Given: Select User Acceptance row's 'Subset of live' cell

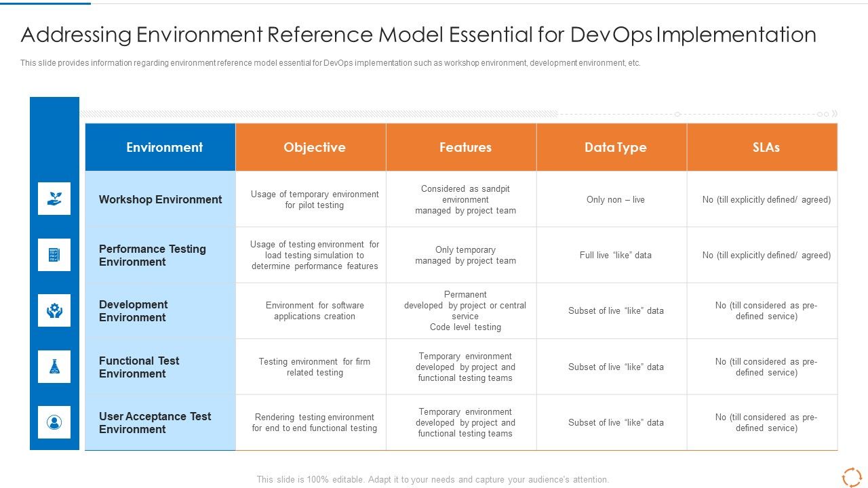Looking at the screenshot, I should pyautogui.click(x=612, y=422).
